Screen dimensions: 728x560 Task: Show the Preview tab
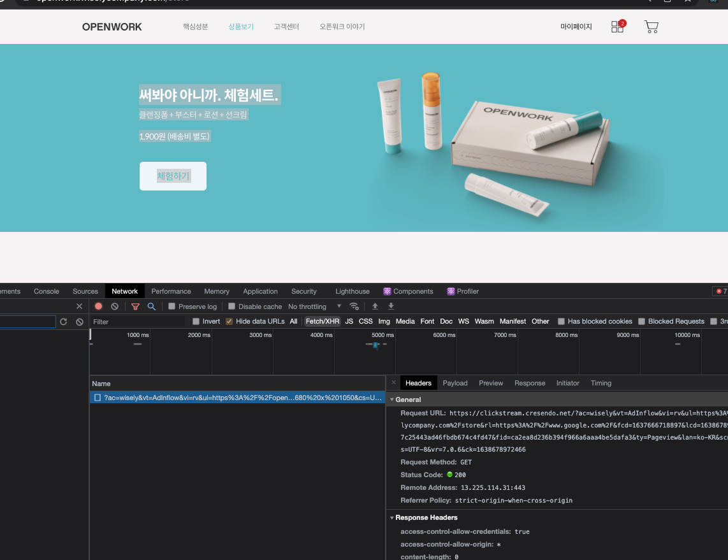coord(491,383)
